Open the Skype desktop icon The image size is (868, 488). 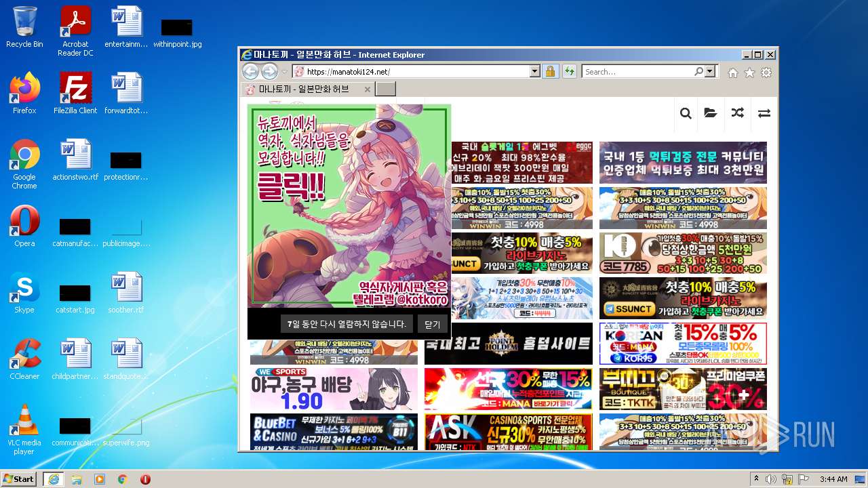point(24,293)
